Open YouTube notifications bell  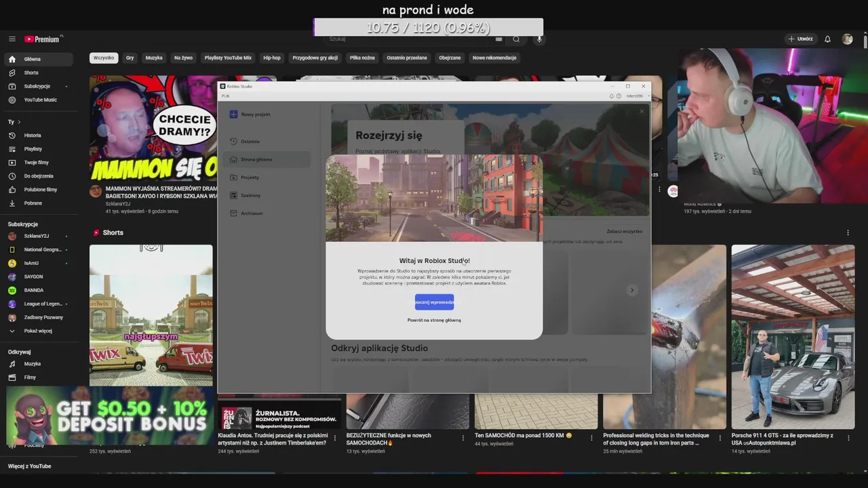[x=827, y=39]
